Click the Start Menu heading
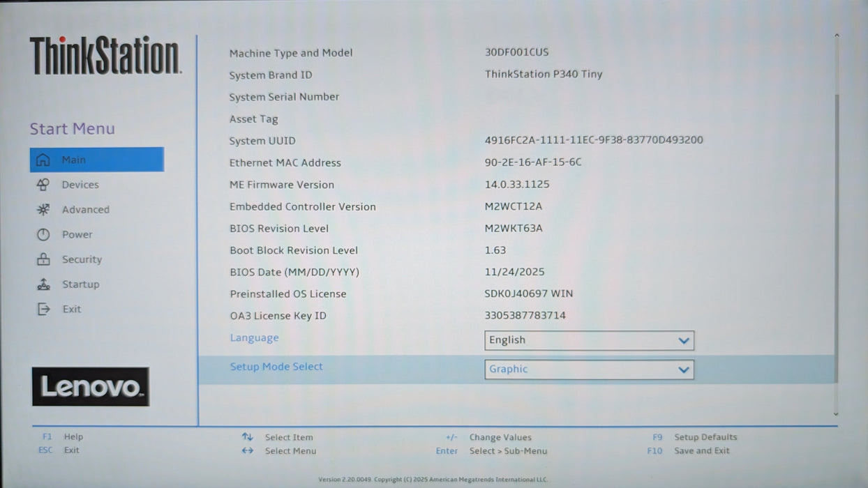The width and height of the screenshot is (868, 488). click(72, 129)
